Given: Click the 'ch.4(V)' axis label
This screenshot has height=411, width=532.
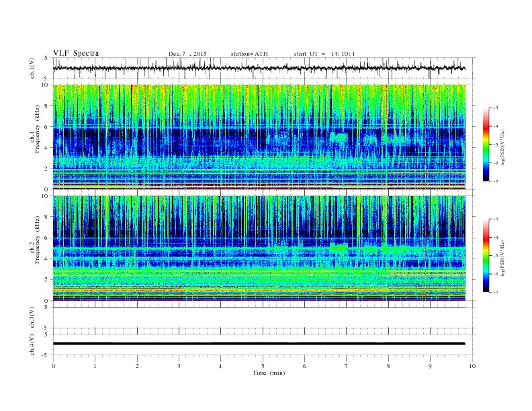Looking at the screenshot, I should coord(32,345).
